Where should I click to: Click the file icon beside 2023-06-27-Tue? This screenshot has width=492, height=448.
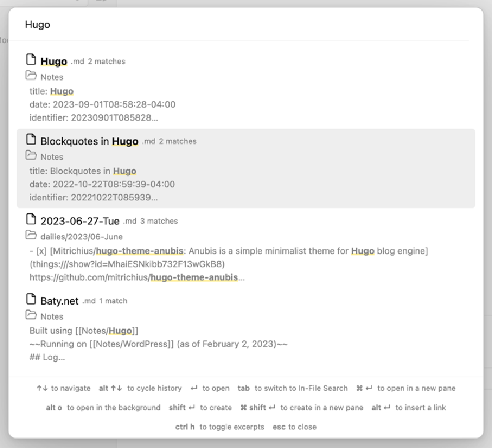[x=31, y=219]
